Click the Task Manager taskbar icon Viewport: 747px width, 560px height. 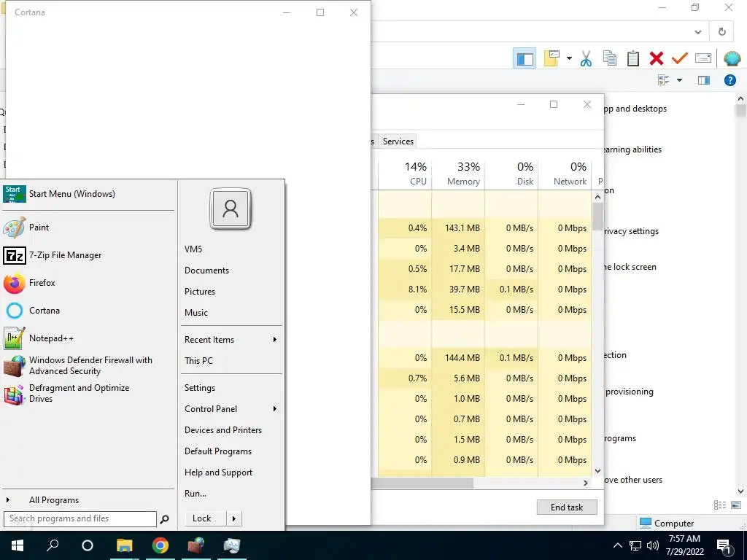coord(232,545)
